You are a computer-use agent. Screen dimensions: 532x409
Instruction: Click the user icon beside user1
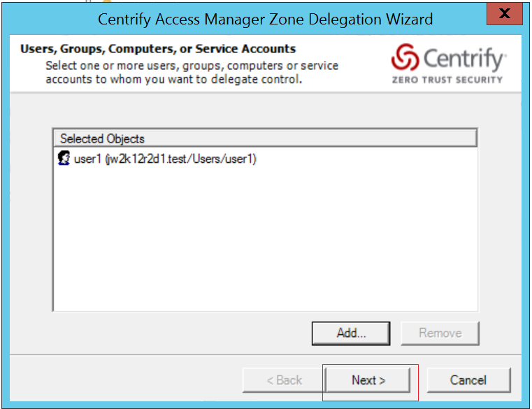pyautogui.click(x=64, y=159)
